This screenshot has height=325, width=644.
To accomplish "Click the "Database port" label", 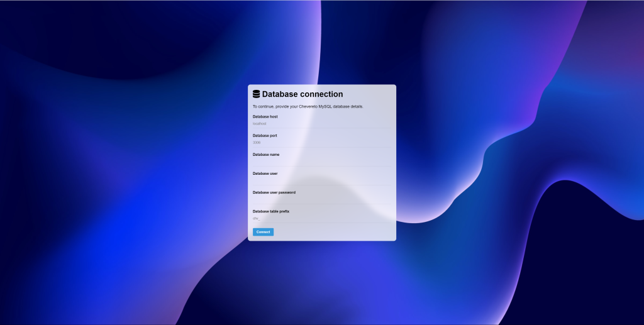I will coord(265,136).
